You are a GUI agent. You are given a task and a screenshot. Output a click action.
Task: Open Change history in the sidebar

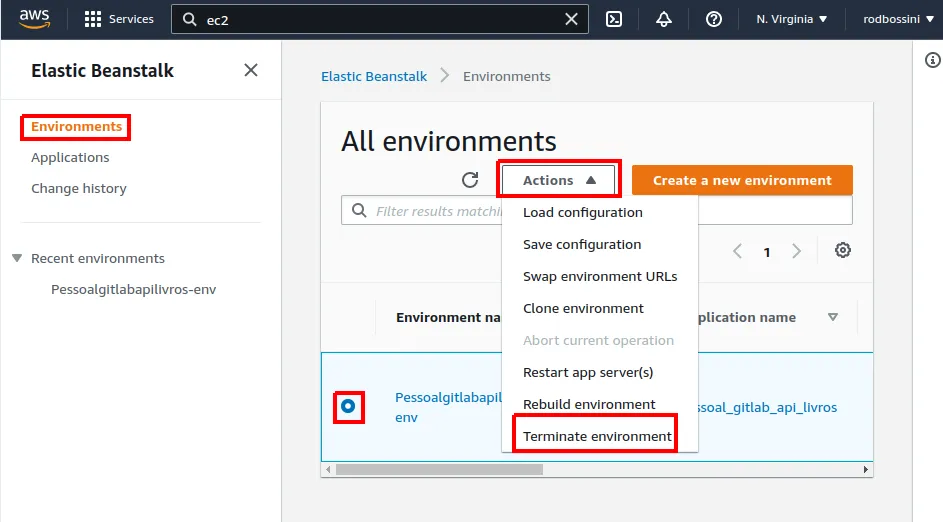coord(79,188)
